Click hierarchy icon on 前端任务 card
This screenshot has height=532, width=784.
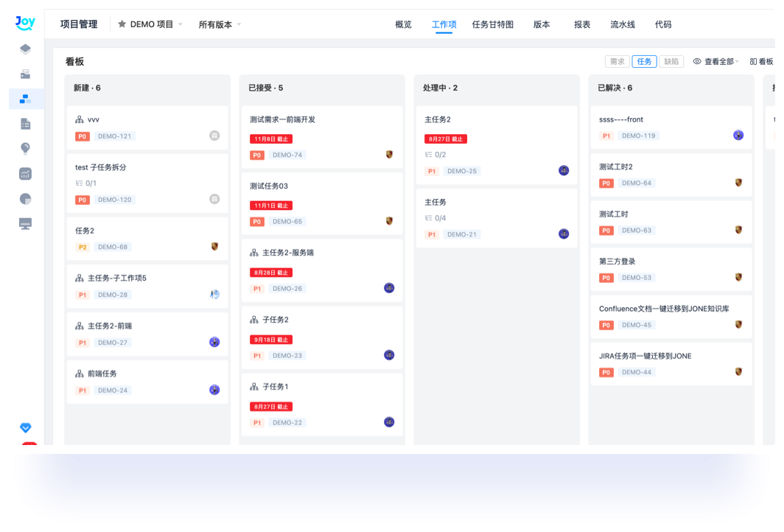click(80, 374)
